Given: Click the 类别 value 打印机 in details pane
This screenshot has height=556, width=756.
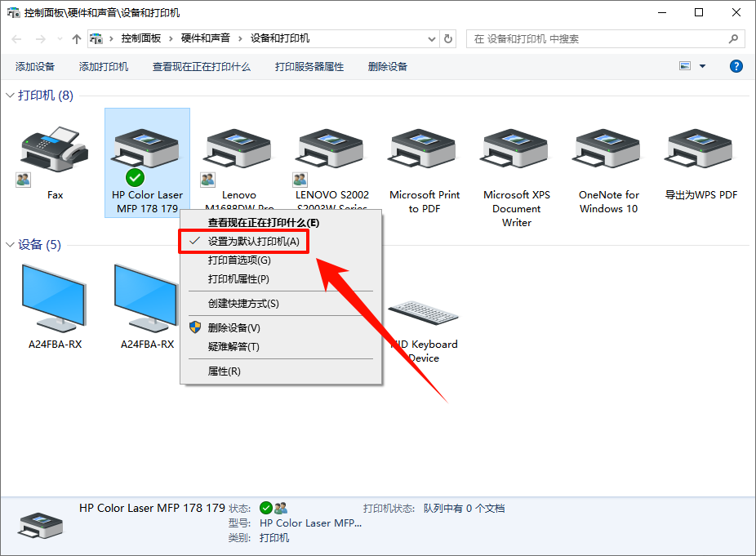Looking at the screenshot, I should coord(274,538).
